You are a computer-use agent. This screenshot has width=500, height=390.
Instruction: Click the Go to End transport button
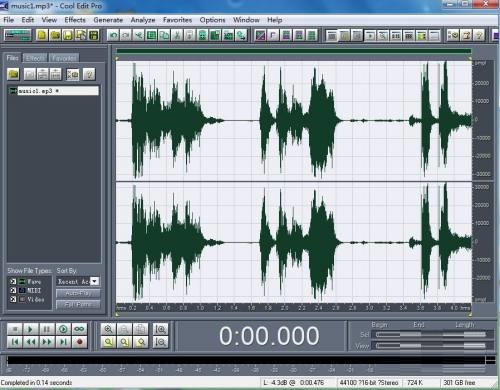63,342
